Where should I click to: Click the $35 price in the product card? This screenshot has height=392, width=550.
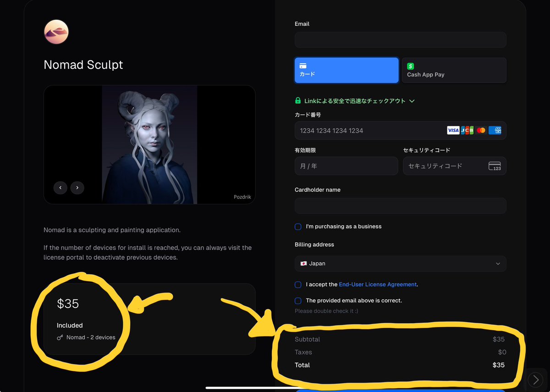68,304
